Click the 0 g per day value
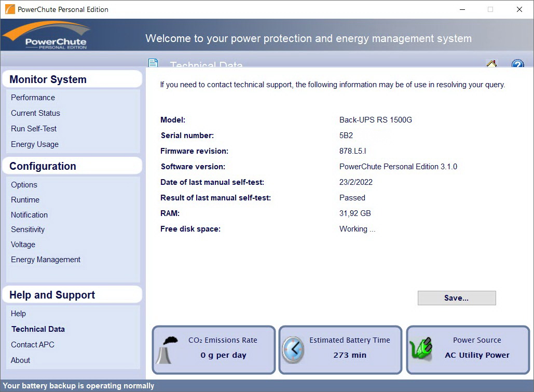Image resolution: width=534 pixels, height=392 pixels. pos(223,355)
